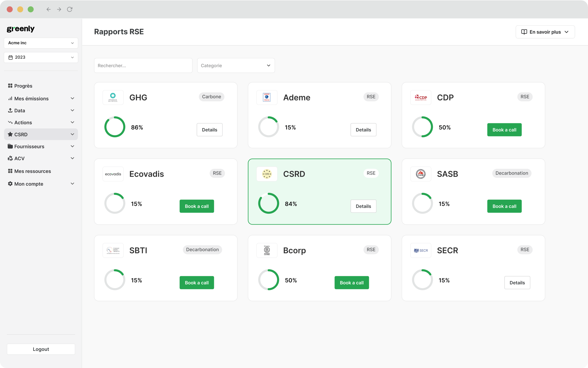Screen dimensions: 588x368
Task: Click the Ecovadis logo thumbnail
Action: coord(113,174)
